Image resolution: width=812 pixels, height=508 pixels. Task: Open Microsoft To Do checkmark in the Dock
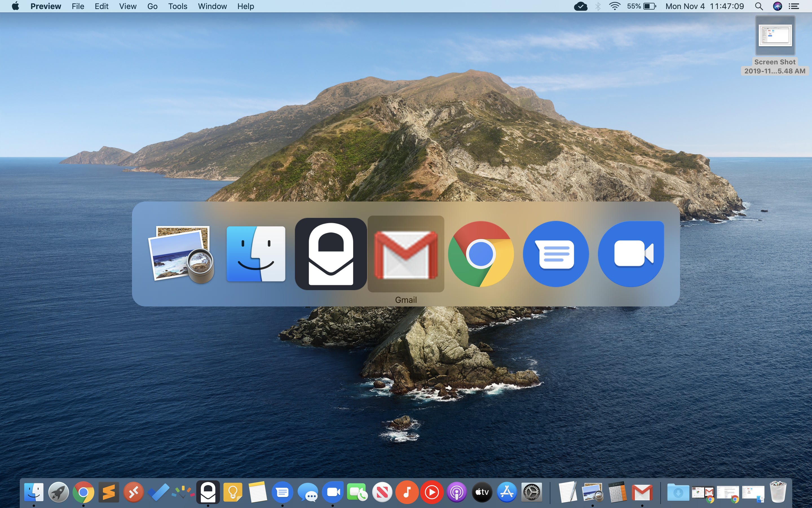pyautogui.click(x=158, y=492)
